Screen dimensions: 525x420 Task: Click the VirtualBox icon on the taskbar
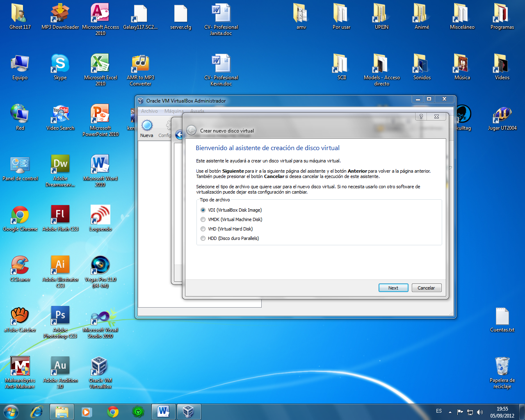click(189, 411)
